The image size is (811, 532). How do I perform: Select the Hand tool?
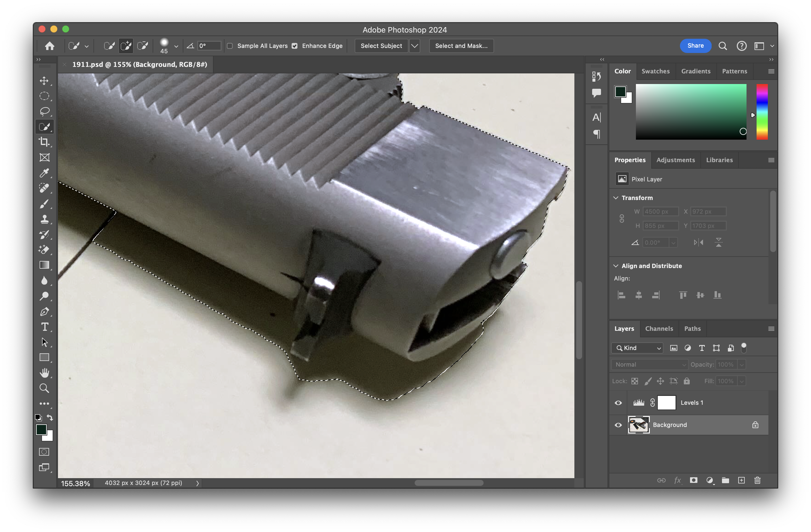44,373
